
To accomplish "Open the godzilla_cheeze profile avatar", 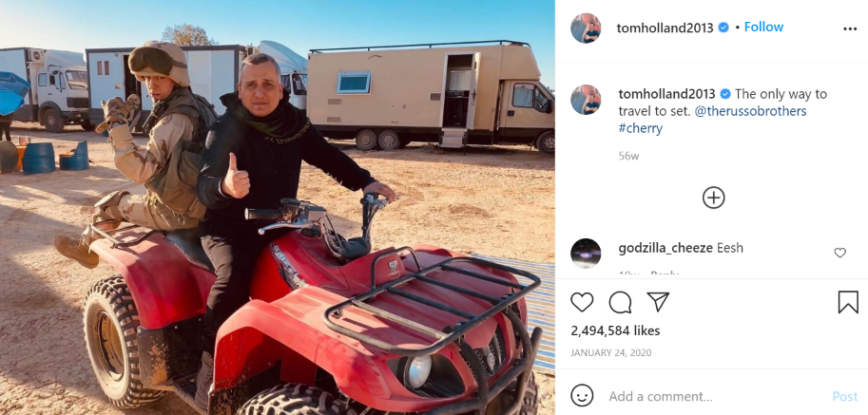I will tap(586, 254).
